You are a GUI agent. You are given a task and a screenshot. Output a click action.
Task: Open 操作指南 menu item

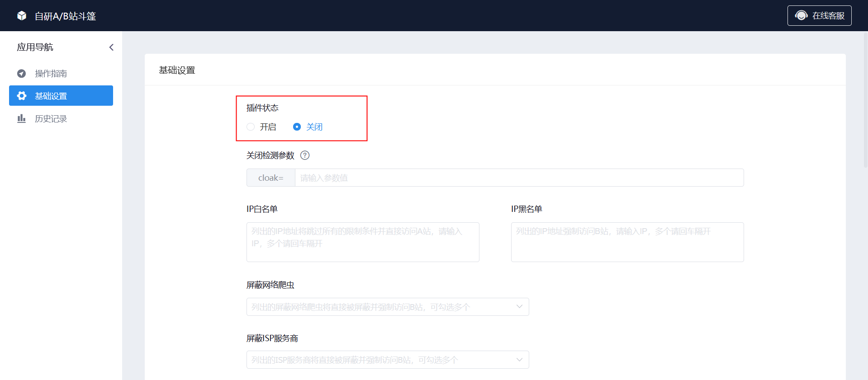[x=61, y=73]
